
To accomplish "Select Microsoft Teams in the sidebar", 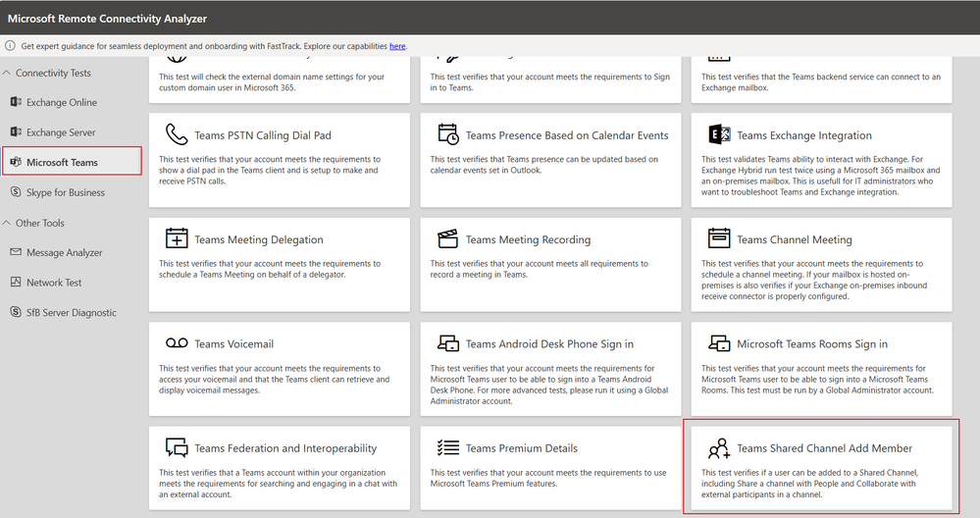I will pos(72,162).
